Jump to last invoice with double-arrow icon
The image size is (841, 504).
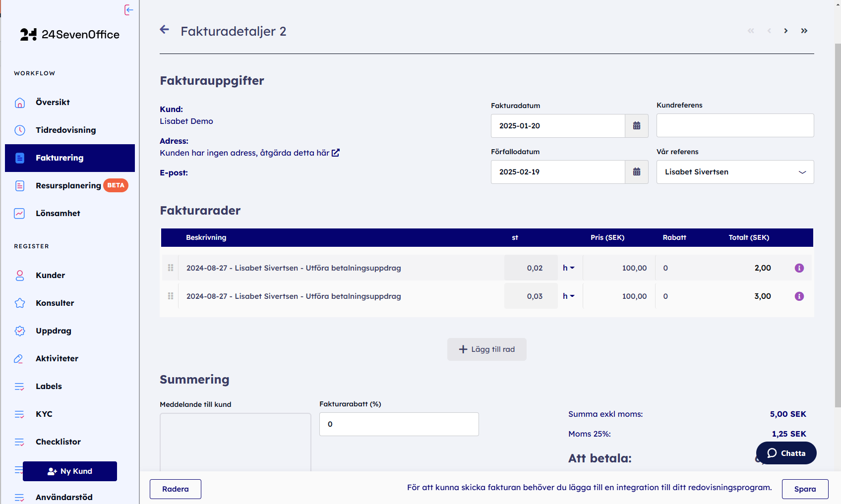pos(804,31)
